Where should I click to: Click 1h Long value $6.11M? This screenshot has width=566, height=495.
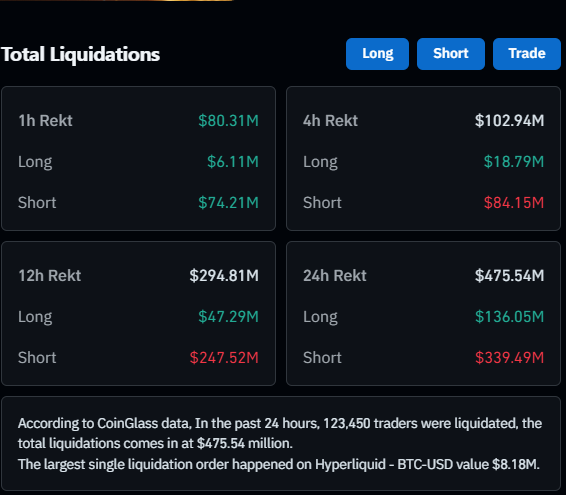233,161
